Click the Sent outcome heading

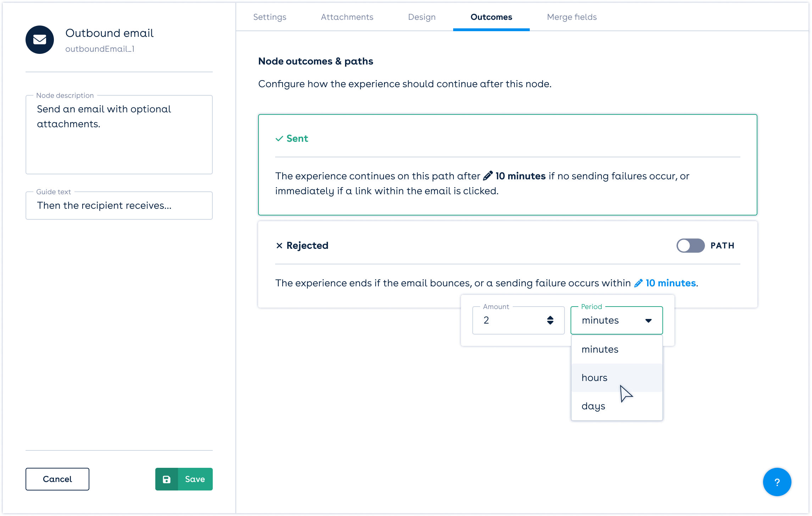click(x=297, y=139)
